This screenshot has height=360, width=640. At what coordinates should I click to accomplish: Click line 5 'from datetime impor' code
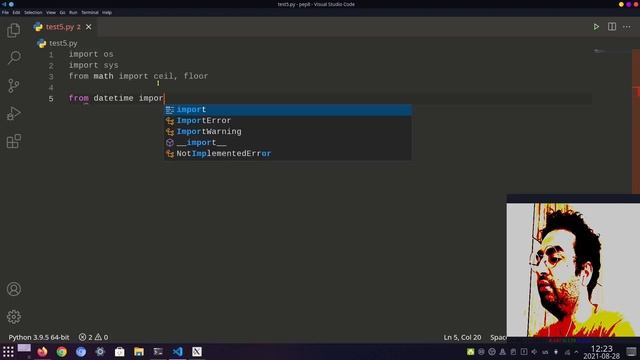pyautogui.click(x=116, y=98)
